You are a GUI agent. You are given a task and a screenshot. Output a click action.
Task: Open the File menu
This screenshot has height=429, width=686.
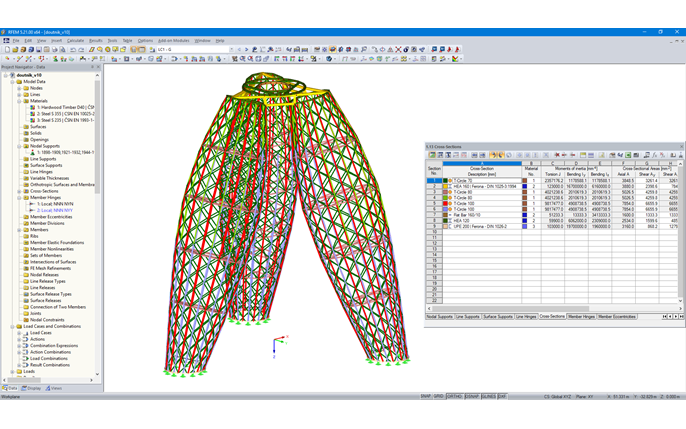[16, 40]
